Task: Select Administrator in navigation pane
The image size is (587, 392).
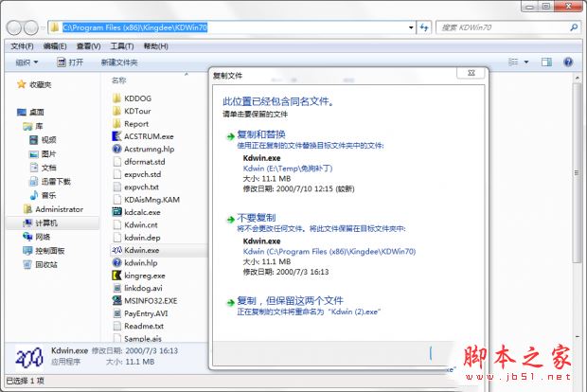Action: tap(53, 209)
